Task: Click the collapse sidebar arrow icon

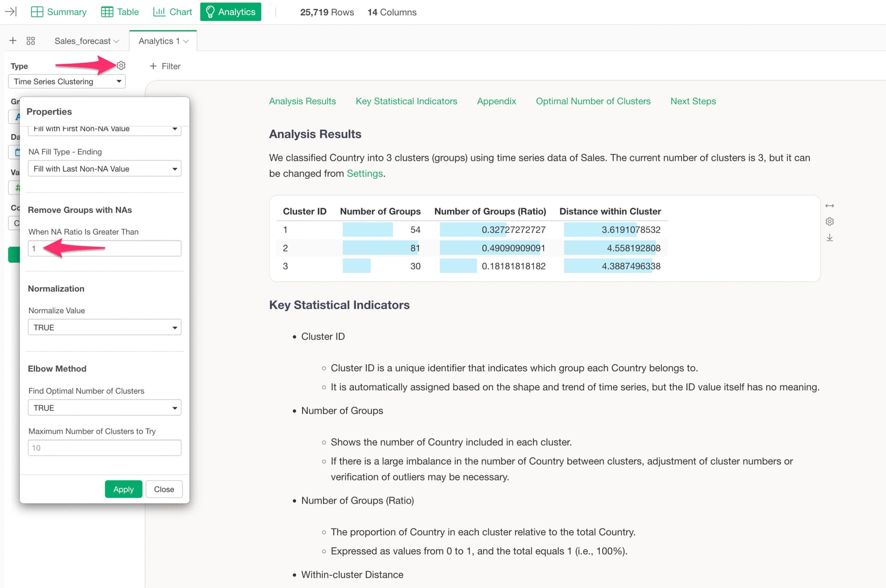Action: (x=11, y=12)
